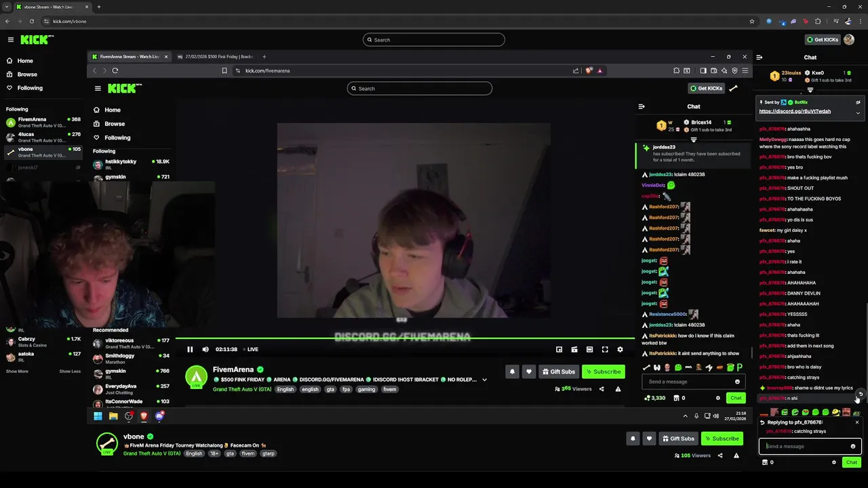Open the tab search dropdown arrow
Screen dimensions: 868x488
(x=6, y=7)
